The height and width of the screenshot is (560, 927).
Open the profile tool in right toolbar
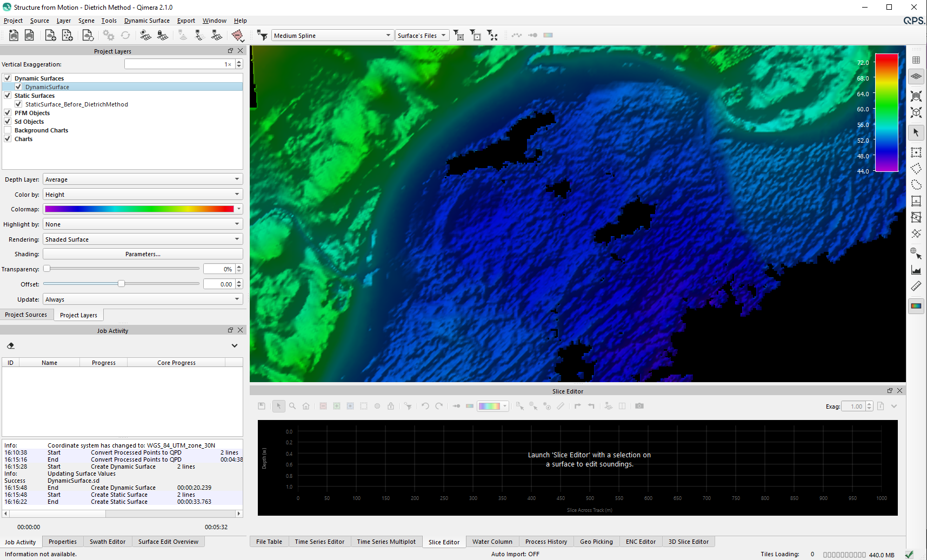(916, 270)
